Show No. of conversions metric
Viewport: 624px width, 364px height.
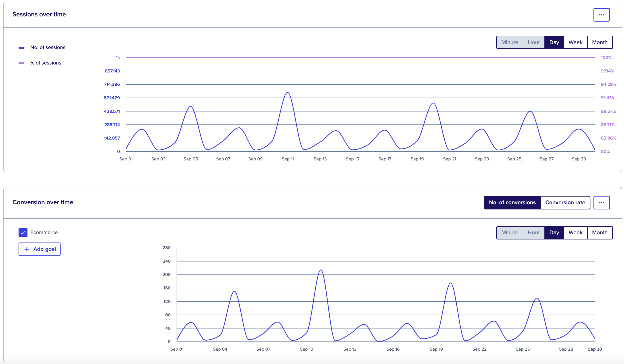[x=512, y=202]
